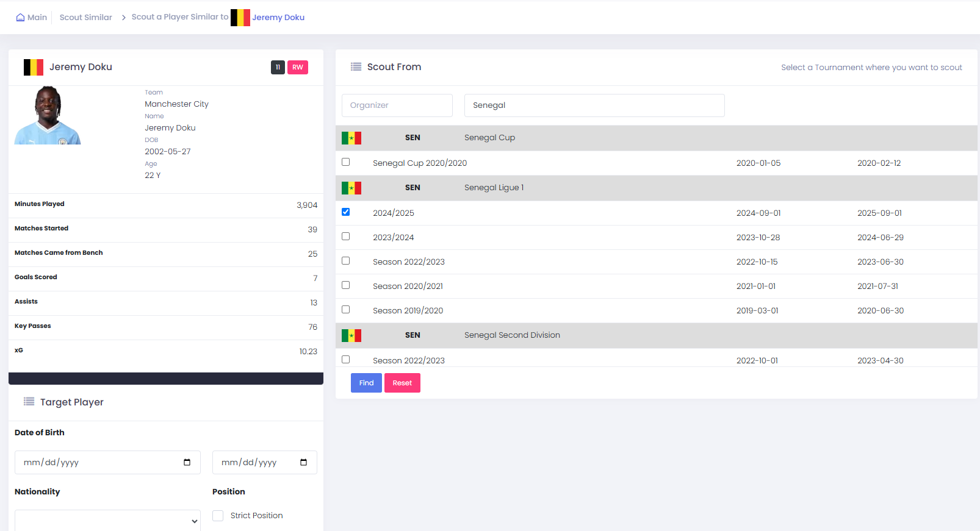980x531 pixels.
Task: Click the Belgium flag next to breadcrumb Jeremy Doku
Action: point(240,18)
